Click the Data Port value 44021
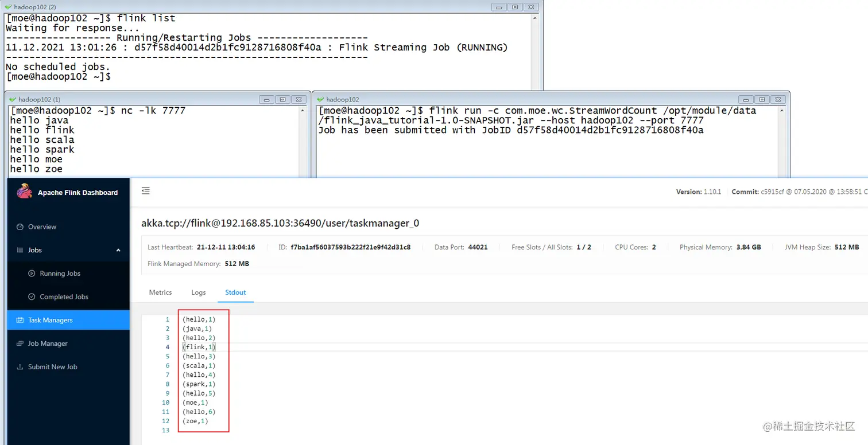This screenshot has width=868, height=445. 478,247
